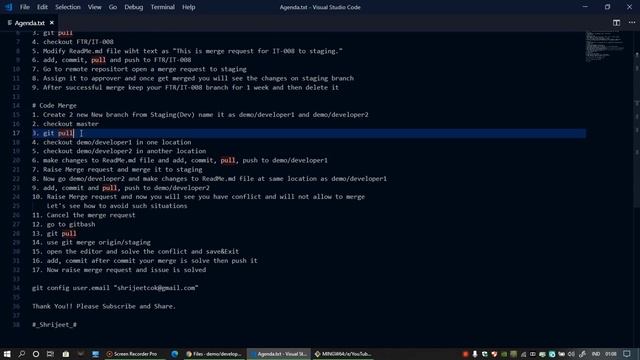Click the microphone tray icon
This screenshot has width=640, height=360.
coord(475,354)
